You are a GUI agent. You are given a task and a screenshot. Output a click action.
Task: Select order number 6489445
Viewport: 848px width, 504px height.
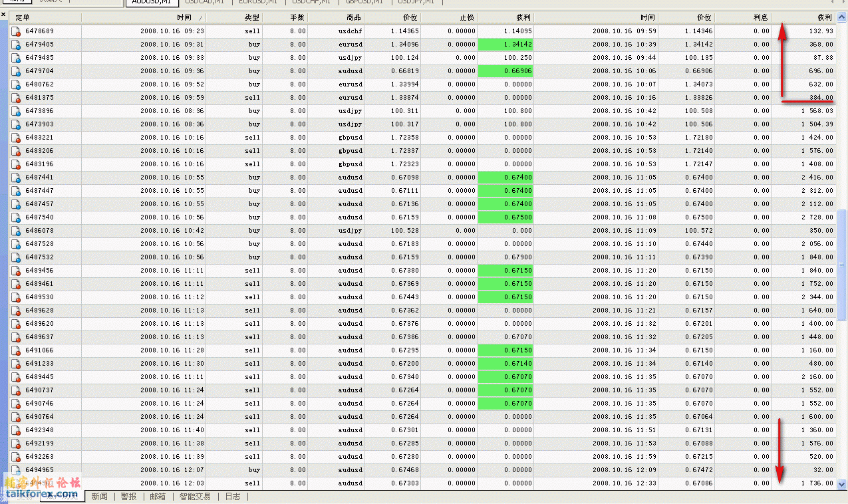[x=40, y=377]
